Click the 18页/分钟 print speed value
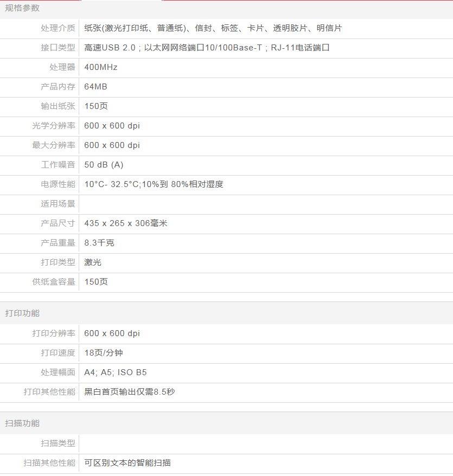The image size is (453, 476). (x=104, y=353)
